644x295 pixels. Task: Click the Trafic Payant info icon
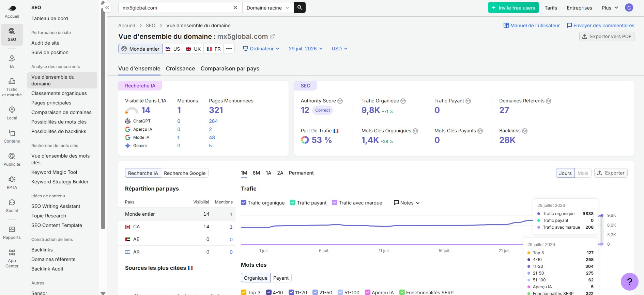(468, 101)
